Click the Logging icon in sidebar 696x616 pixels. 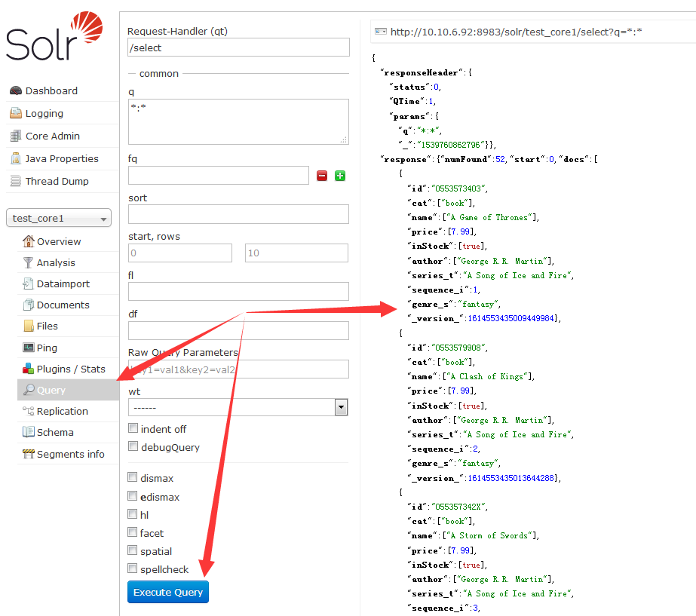[16, 113]
